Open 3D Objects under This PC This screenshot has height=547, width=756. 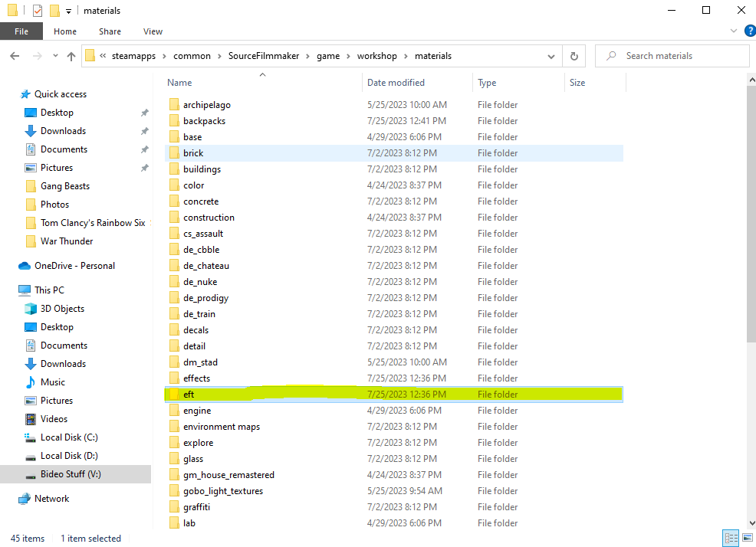(62, 308)
